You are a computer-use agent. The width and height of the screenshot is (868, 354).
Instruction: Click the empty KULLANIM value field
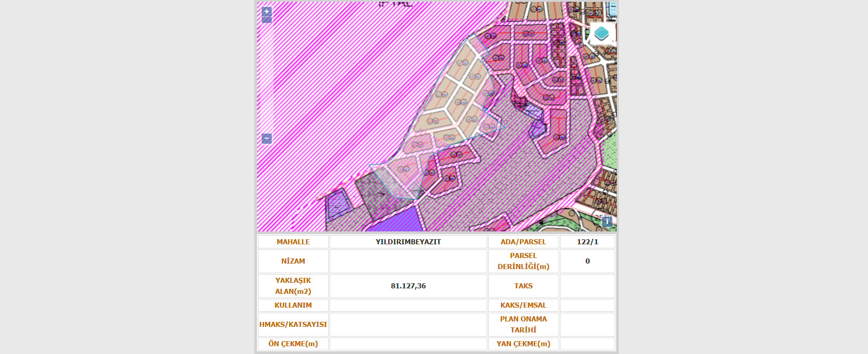click(x=408, y=305)
